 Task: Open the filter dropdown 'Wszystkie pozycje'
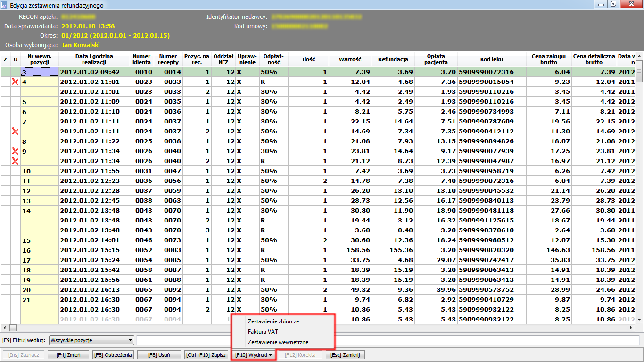pos(91,340)
